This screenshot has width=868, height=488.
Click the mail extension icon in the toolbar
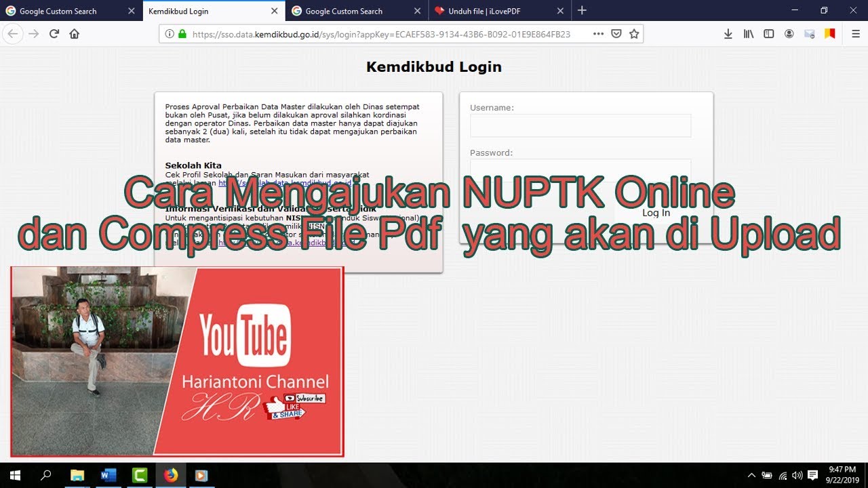pyautogui.click(x=809, y=34)
